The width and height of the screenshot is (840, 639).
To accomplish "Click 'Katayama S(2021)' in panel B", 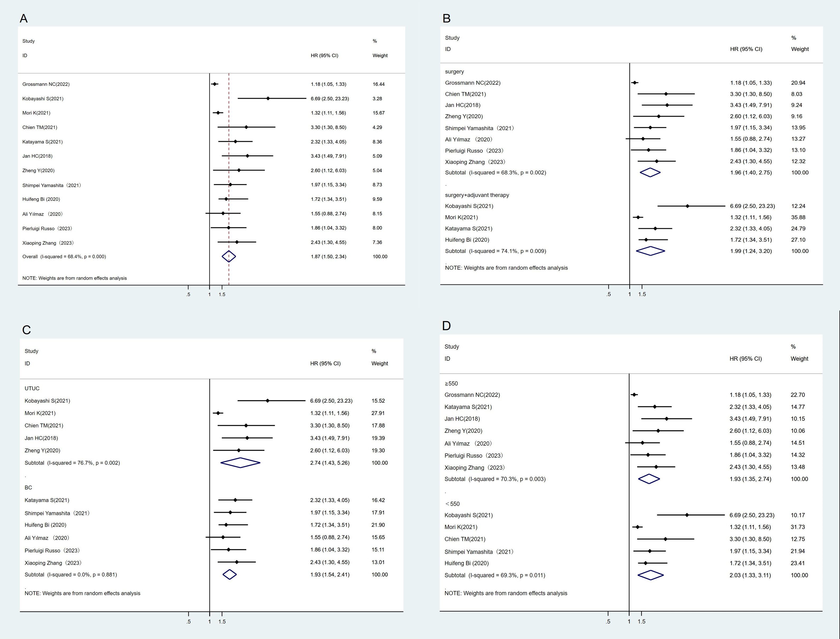I will [468, 228].
